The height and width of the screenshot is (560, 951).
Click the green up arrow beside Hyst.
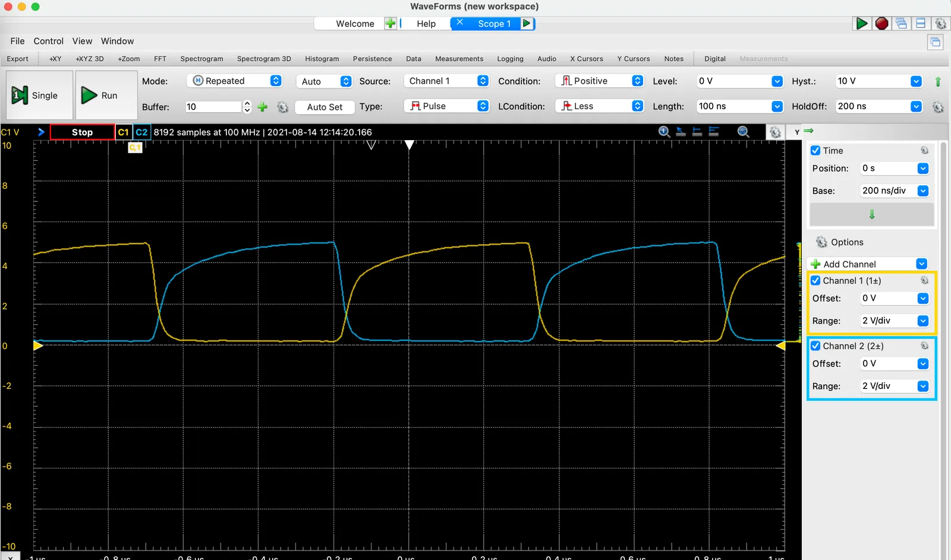coord(938,81)
